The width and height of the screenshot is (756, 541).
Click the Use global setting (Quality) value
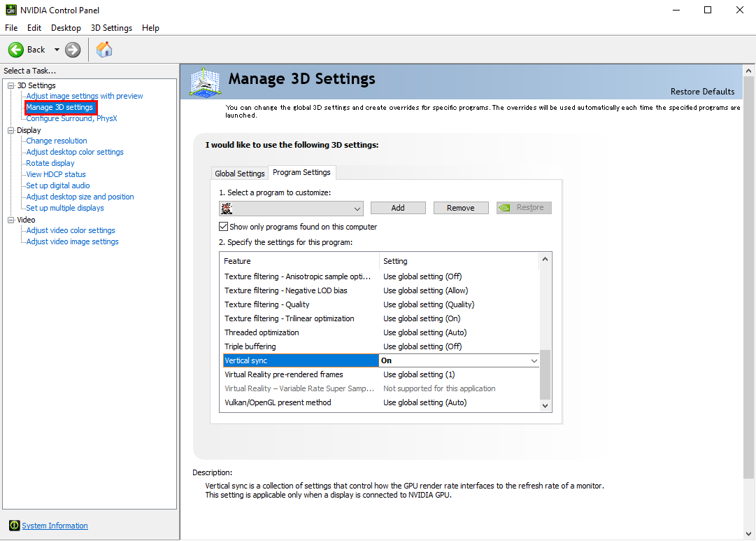pos(429,304)
